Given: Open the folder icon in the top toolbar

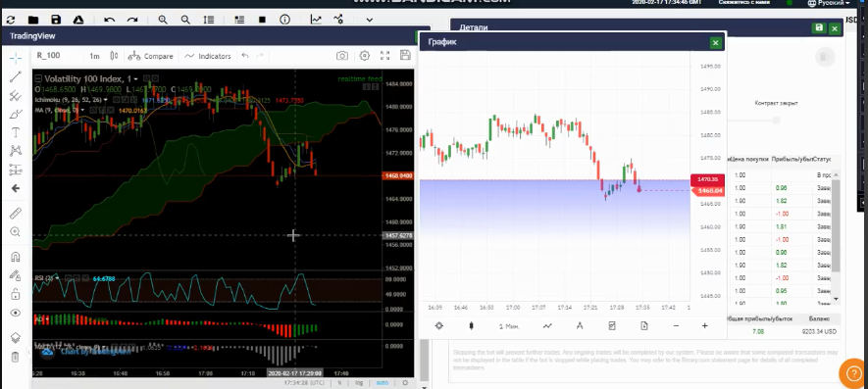Looking at the screenshot, I should click(33, 20).
